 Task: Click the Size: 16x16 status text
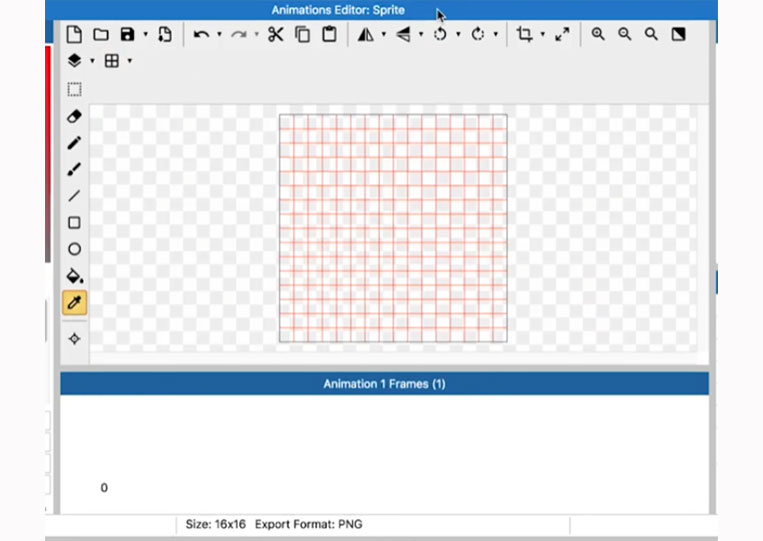tap(216, 524)
